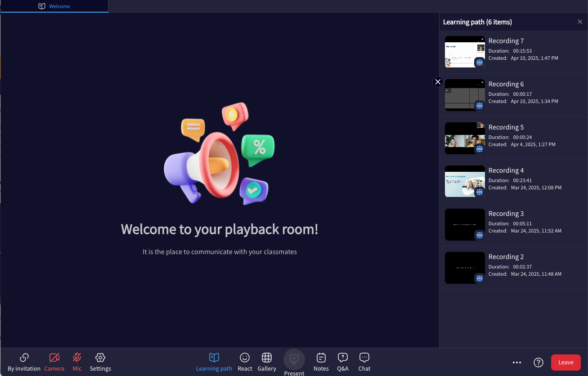
Task: Select the Welcome tab
Action: point(54,6)
